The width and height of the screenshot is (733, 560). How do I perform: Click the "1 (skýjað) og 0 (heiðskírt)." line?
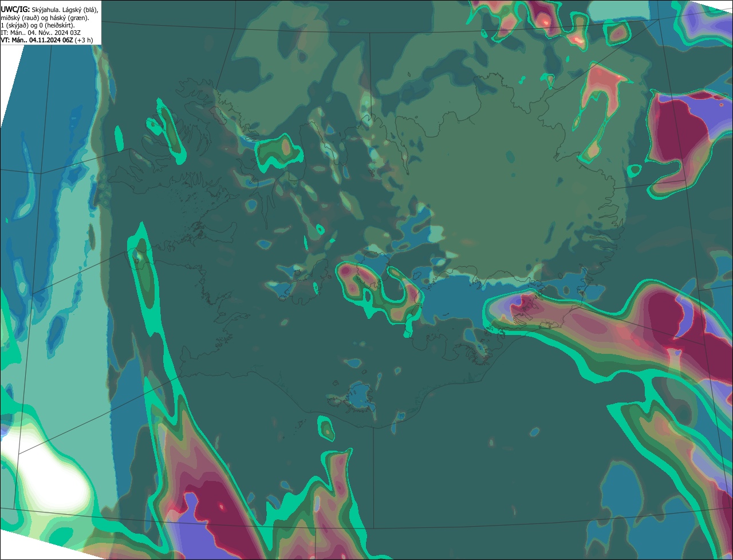38,25
